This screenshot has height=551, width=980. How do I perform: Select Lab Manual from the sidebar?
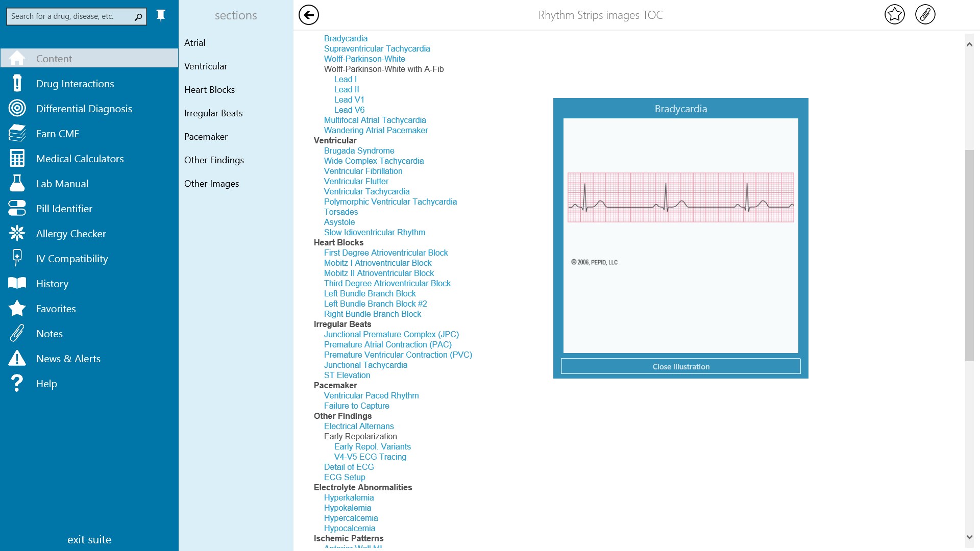pyautogui.click(x=62, y=184)
